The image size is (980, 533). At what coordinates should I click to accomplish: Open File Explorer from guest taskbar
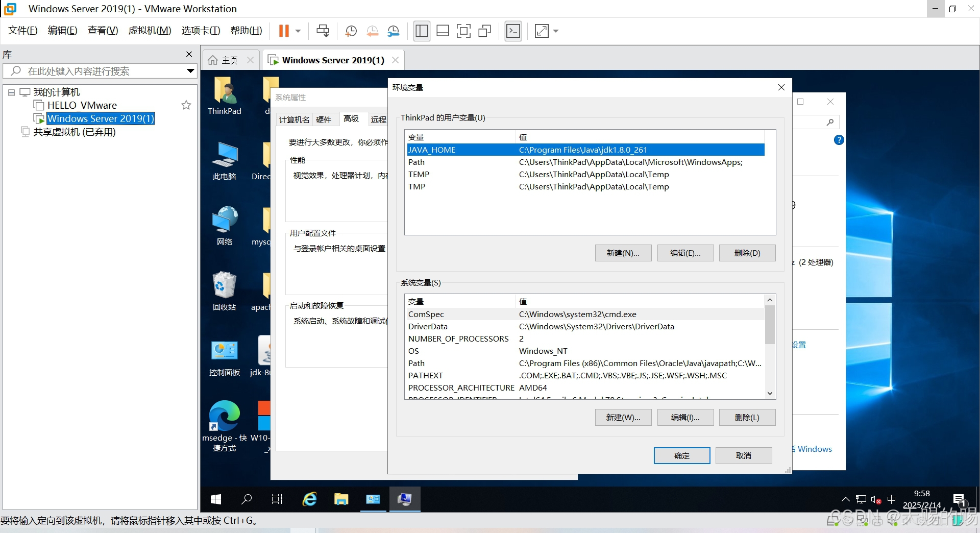(x=341, y=499)
